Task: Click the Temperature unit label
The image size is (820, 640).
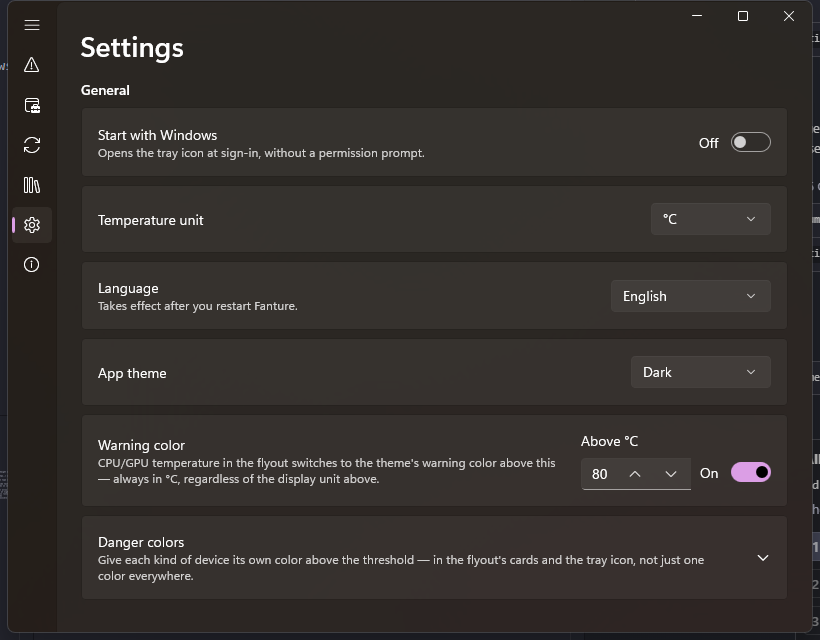Action: pyautogui.click(x=151, y=220)
